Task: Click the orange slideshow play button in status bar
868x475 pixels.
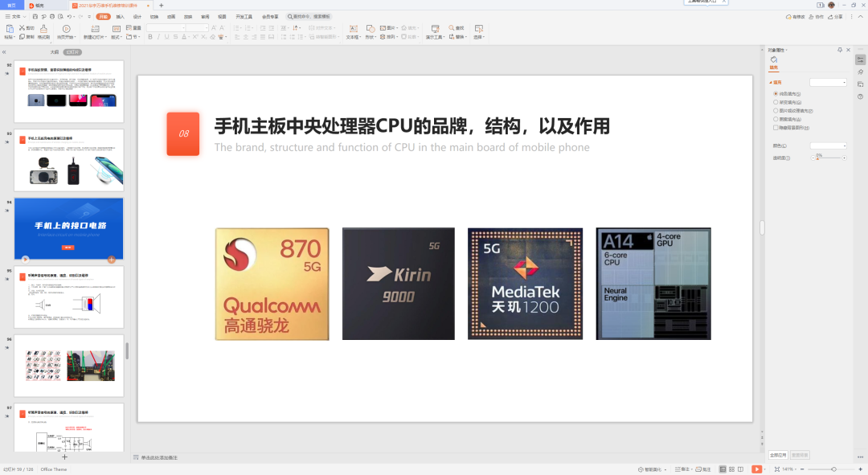Action: coord(756,469)
